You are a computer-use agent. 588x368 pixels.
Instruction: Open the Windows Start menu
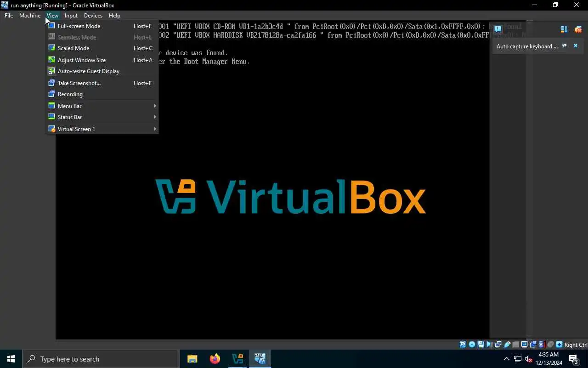pos(11,359)
